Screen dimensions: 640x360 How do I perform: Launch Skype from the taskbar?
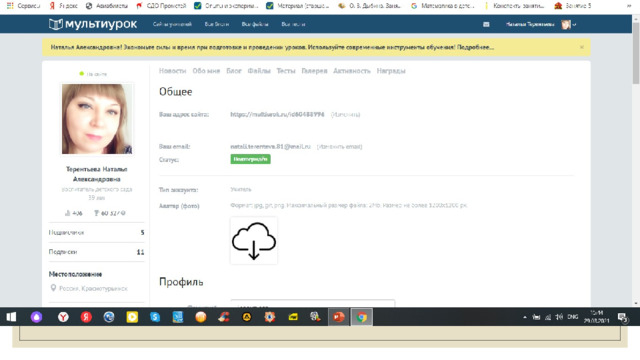[155, 317]
